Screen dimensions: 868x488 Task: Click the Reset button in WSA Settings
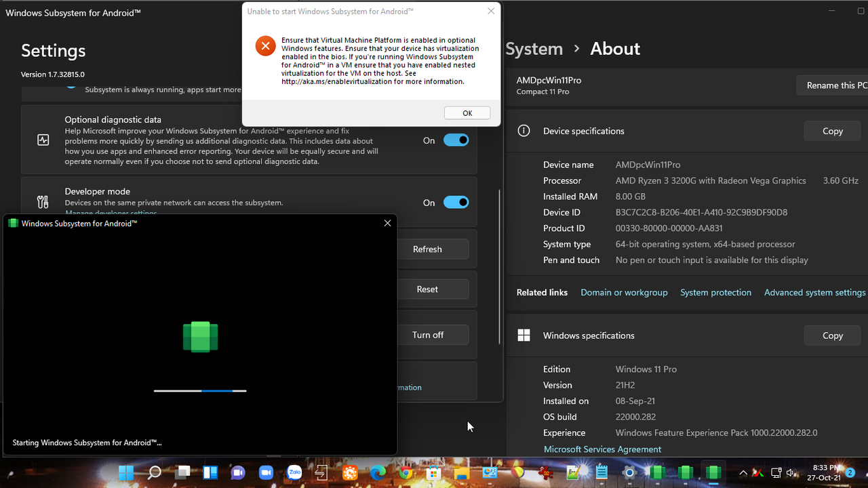(432, 289)
